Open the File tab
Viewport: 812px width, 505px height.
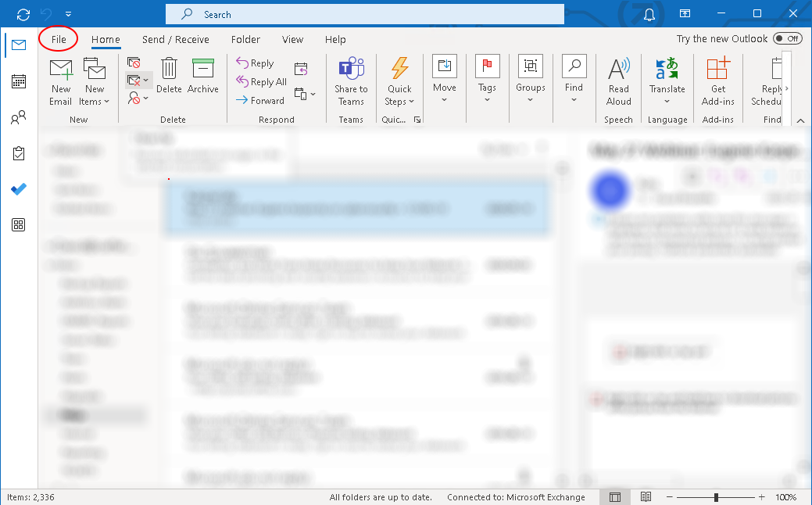coord(59,39)
